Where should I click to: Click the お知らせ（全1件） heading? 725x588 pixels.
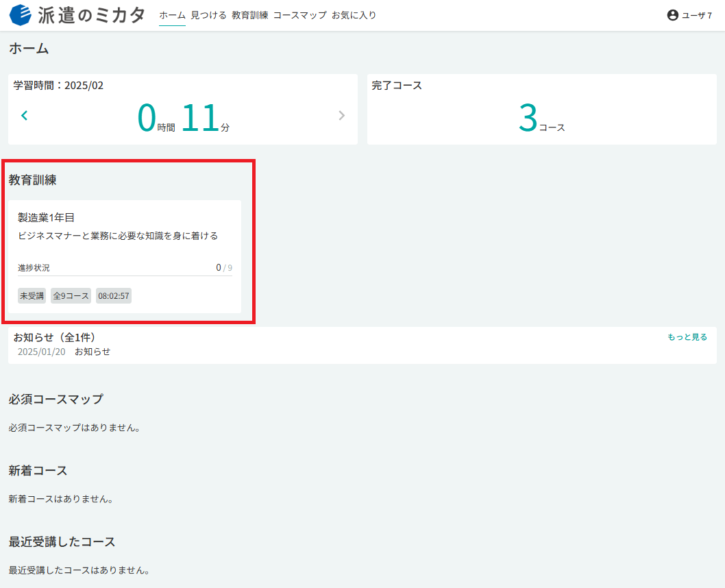(54, 337)
